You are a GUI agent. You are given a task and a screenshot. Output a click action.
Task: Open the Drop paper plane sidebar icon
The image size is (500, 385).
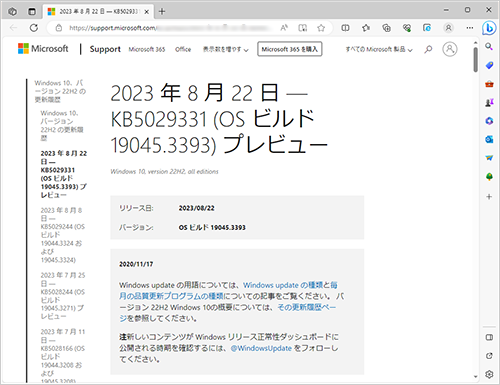pos(489,158)
